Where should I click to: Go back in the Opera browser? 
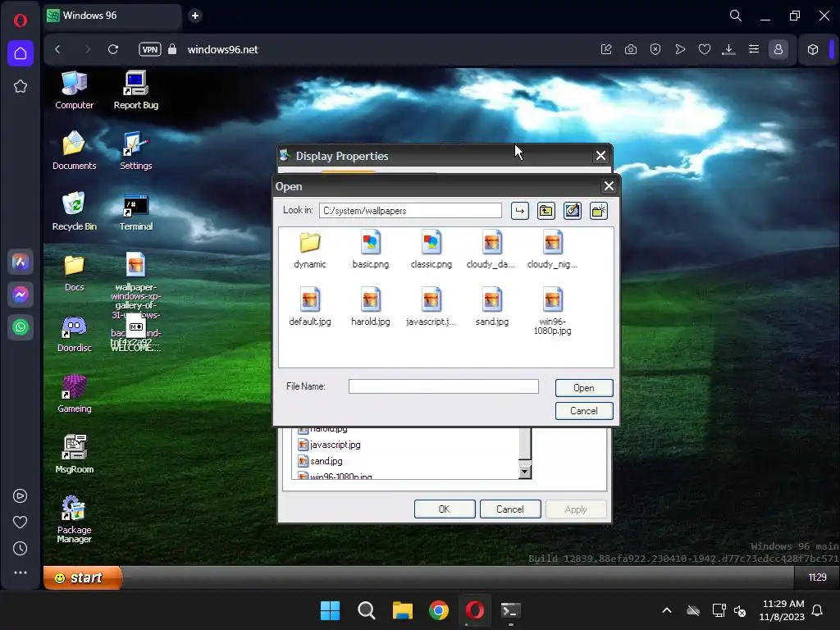(58, 49)
